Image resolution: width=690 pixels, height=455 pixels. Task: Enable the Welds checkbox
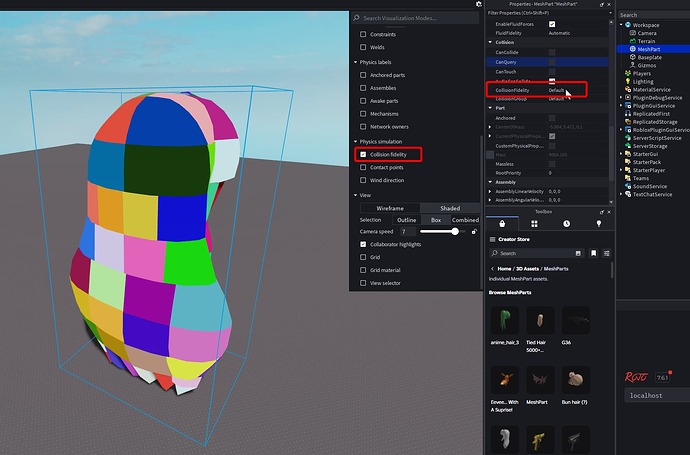click(x=363, y=47)
